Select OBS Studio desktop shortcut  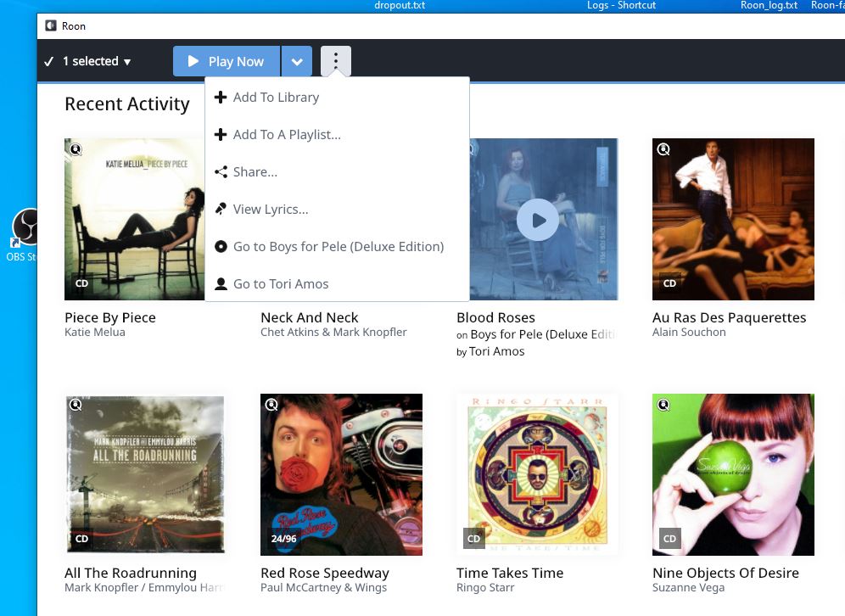pos(25,236)
